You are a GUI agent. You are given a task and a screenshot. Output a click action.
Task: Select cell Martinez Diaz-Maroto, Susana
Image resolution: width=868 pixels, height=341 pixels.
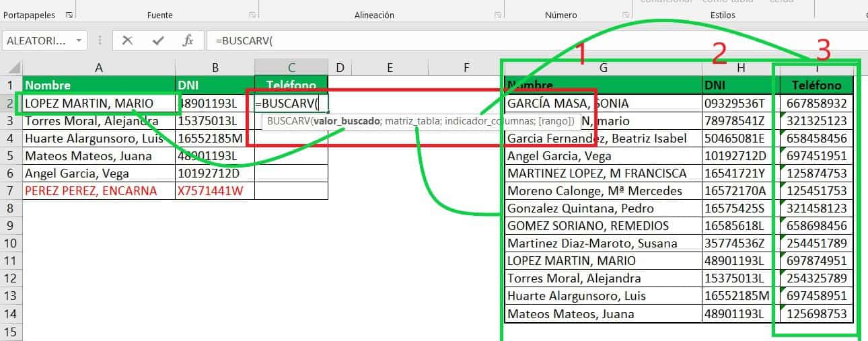coord(603,243)
